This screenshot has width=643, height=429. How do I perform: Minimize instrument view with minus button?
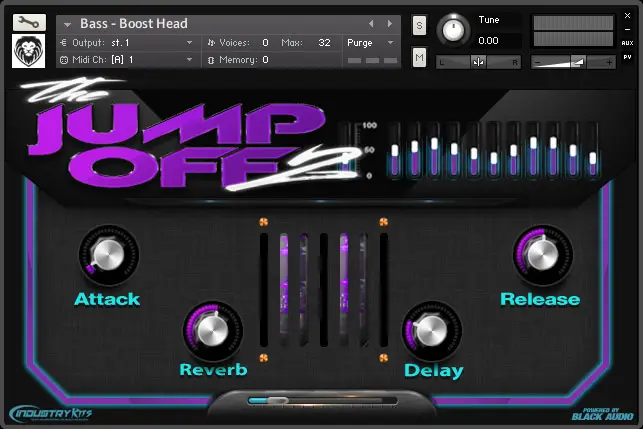[x=627, y=30]
